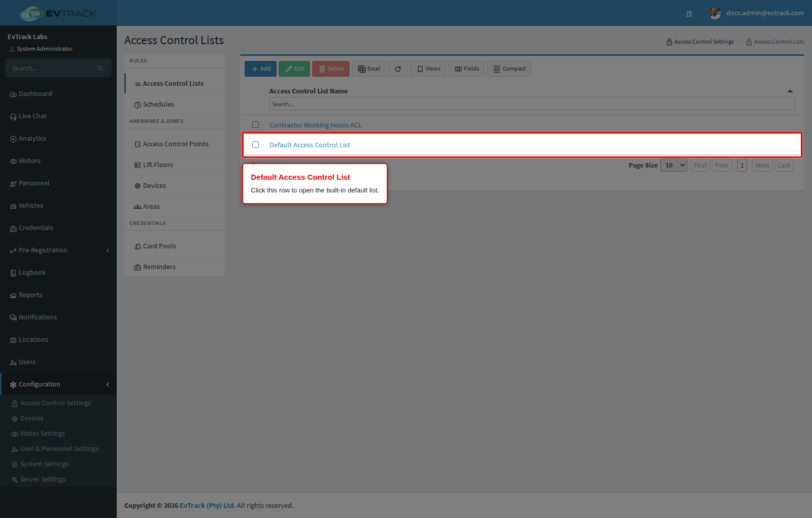Screen dimensions: 812x518
Task: Click the green Edit button
Action: tap(294, 69)
